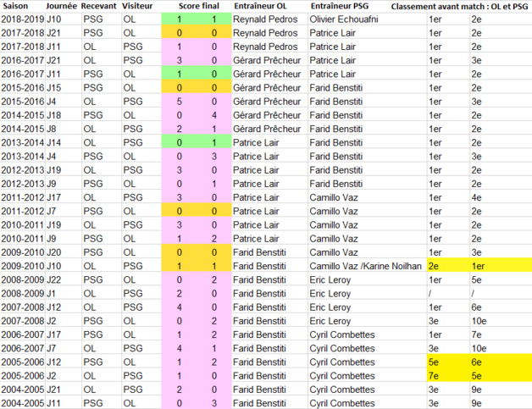Image resolution: width=532 pixels, height=409 pixels.
Task: Select the Journée column header
Action: [x=63, y=6]
